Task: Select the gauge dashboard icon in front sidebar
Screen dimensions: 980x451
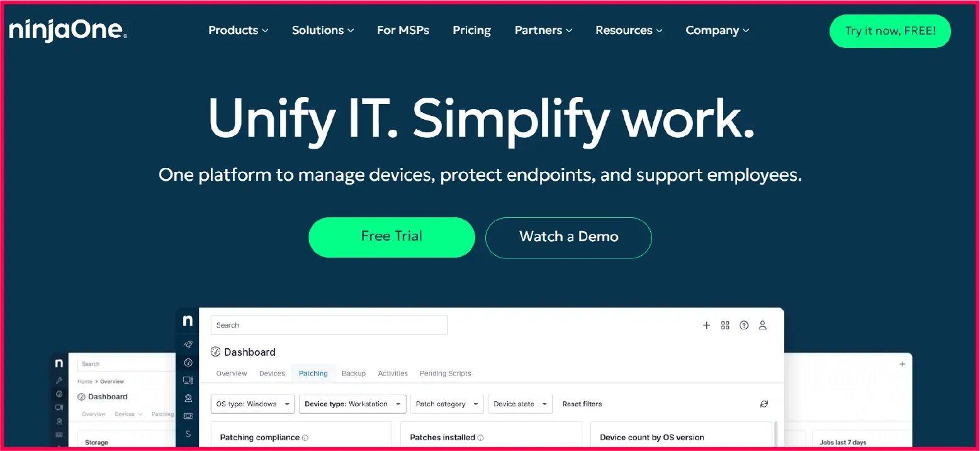Action: (x=188, y=362)
